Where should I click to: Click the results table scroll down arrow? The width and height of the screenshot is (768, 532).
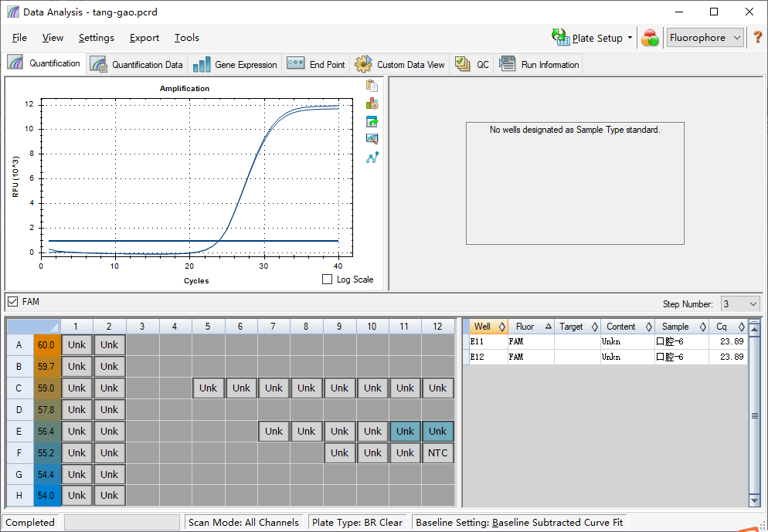click(x=754, y=500)
